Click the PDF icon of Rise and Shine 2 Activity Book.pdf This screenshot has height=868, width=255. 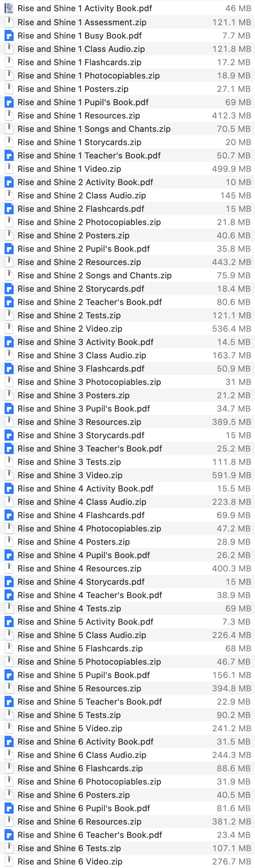coord(9,182)
